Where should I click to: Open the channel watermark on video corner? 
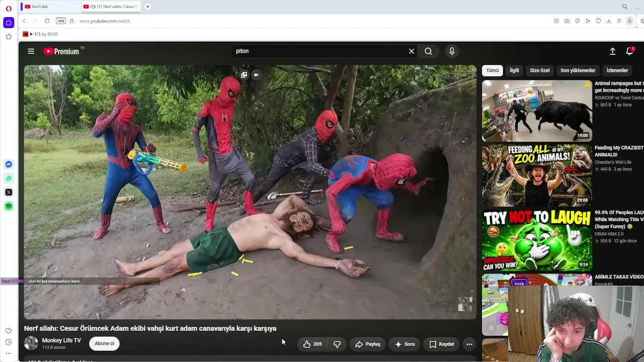465,304
